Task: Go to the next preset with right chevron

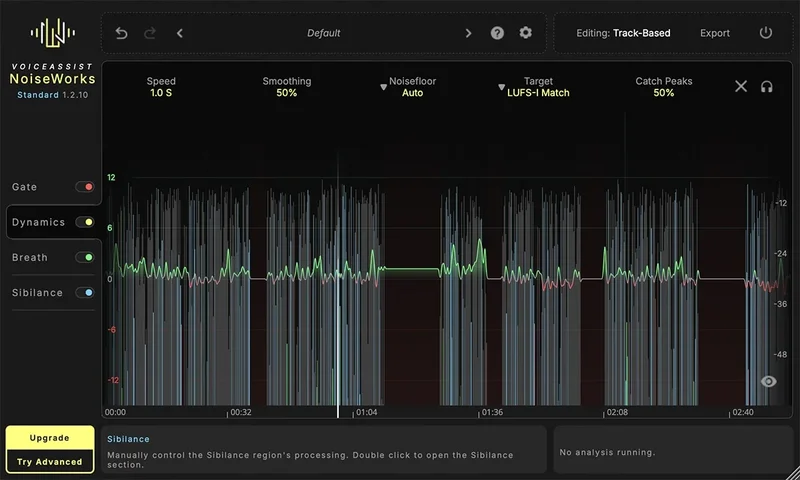Action: 468,33
